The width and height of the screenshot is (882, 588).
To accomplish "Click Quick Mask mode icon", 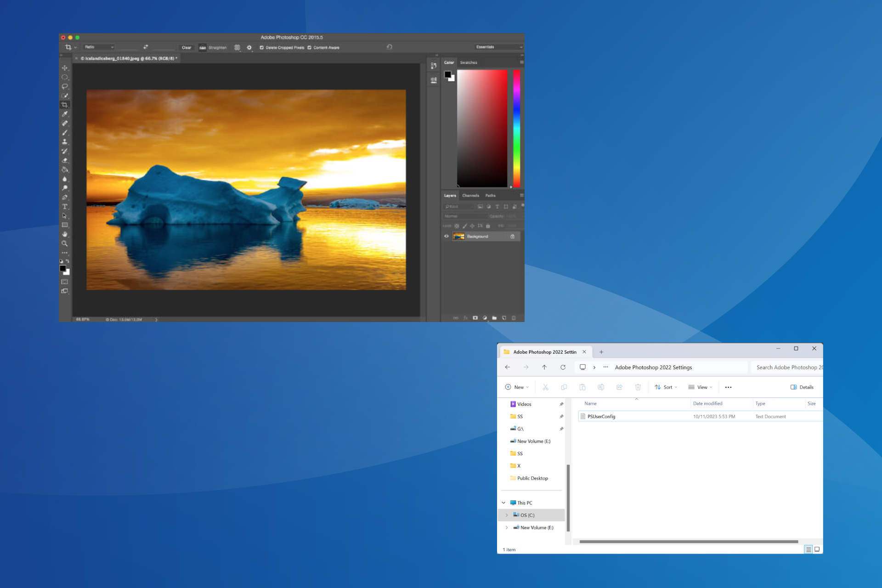I will 65,282.
